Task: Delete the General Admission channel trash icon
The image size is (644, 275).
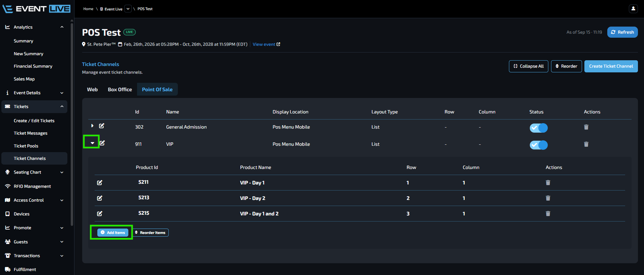Action: (x=586, y=127)
